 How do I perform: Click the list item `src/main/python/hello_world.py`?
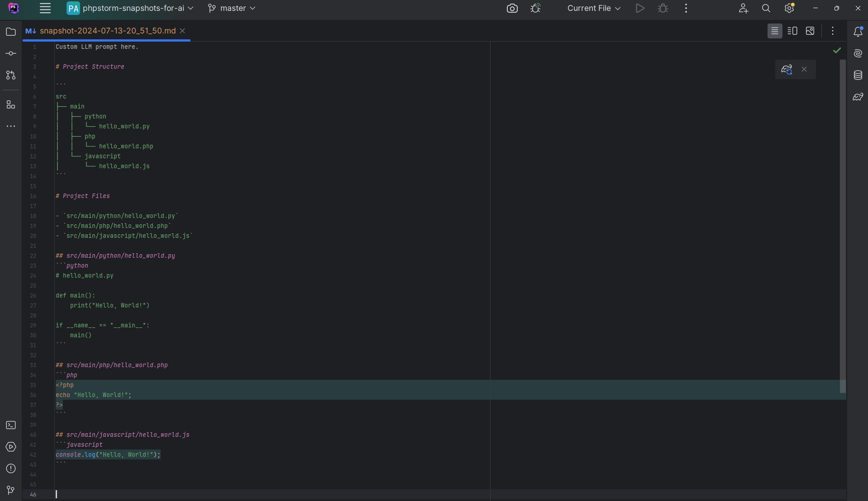pos(117,216)
